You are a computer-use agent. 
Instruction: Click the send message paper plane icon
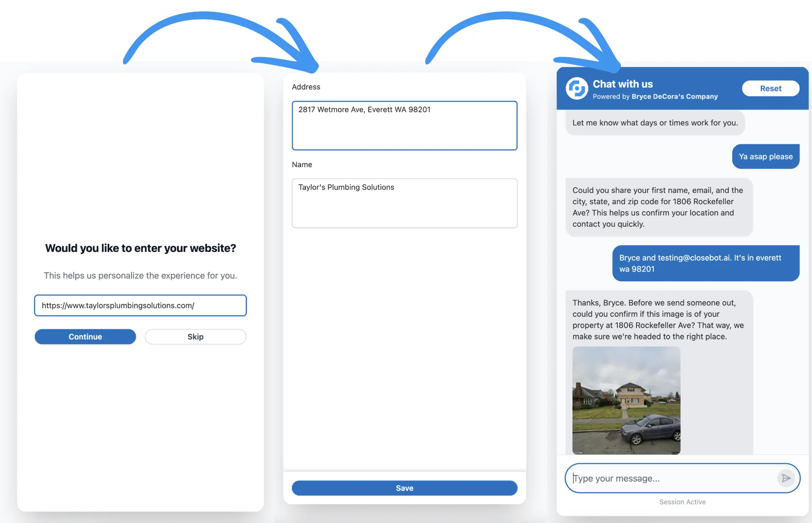[x=786, y=478]
